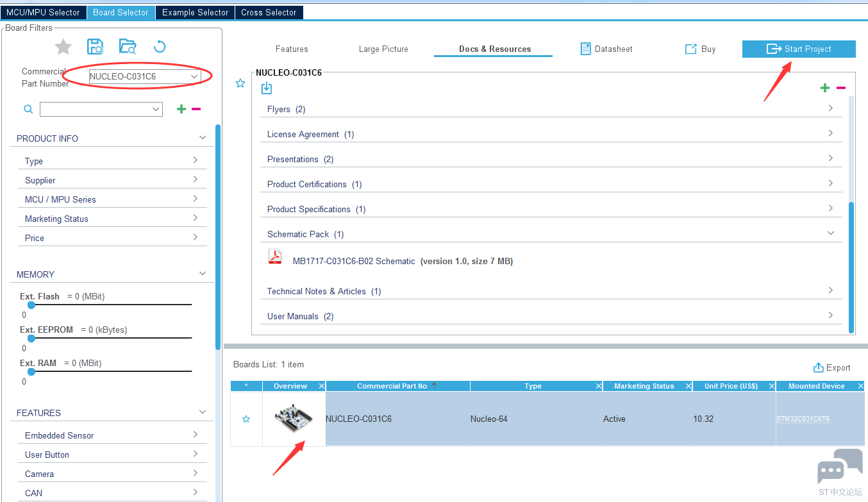Load a saved search from folder icon
Viewport: 868px width, 502px height.
point(128,46)
